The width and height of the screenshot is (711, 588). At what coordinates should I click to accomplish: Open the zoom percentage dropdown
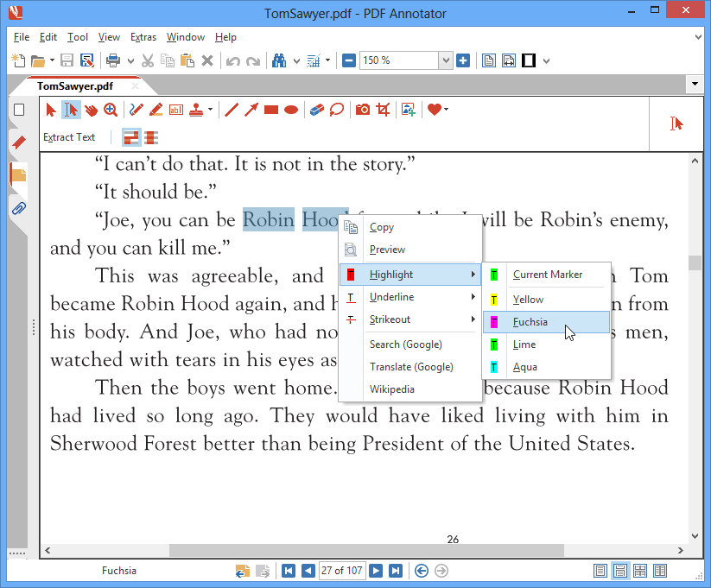tap(445, 60)
